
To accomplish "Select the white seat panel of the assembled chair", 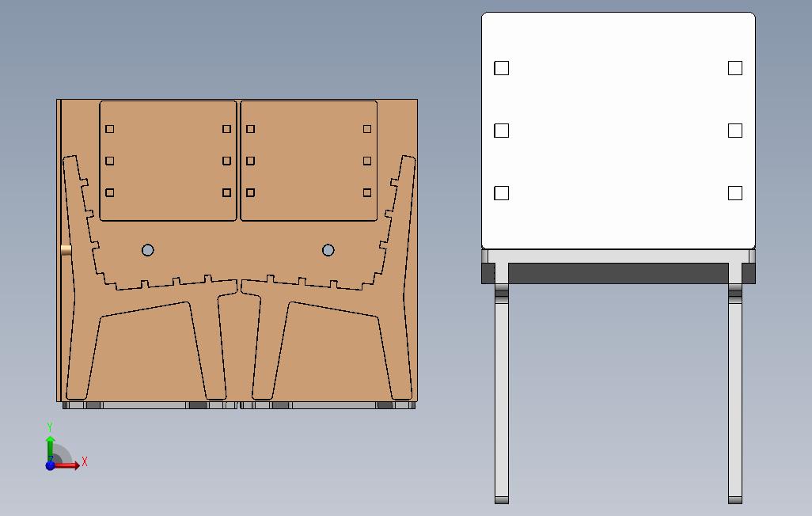I will click(x=618, y=131).
